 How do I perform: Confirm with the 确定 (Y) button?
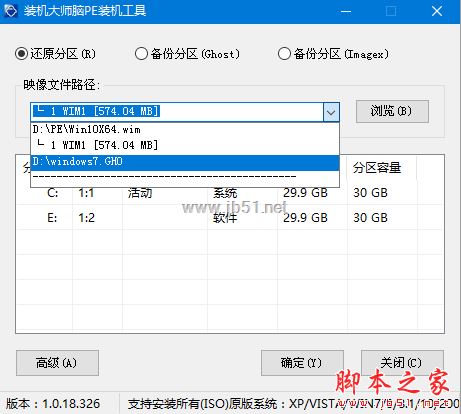tap(302, 363)
